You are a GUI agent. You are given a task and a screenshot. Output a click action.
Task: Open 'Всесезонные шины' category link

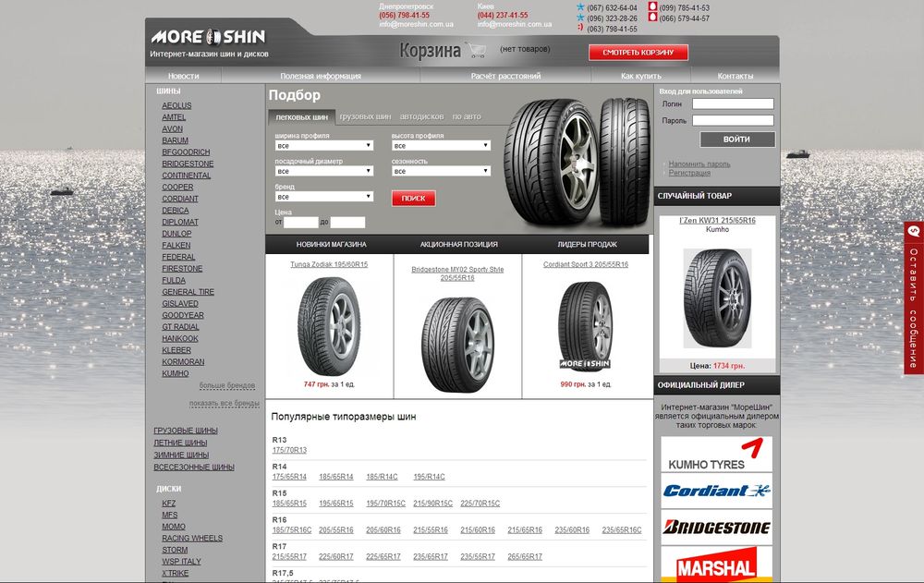point(194,467)
